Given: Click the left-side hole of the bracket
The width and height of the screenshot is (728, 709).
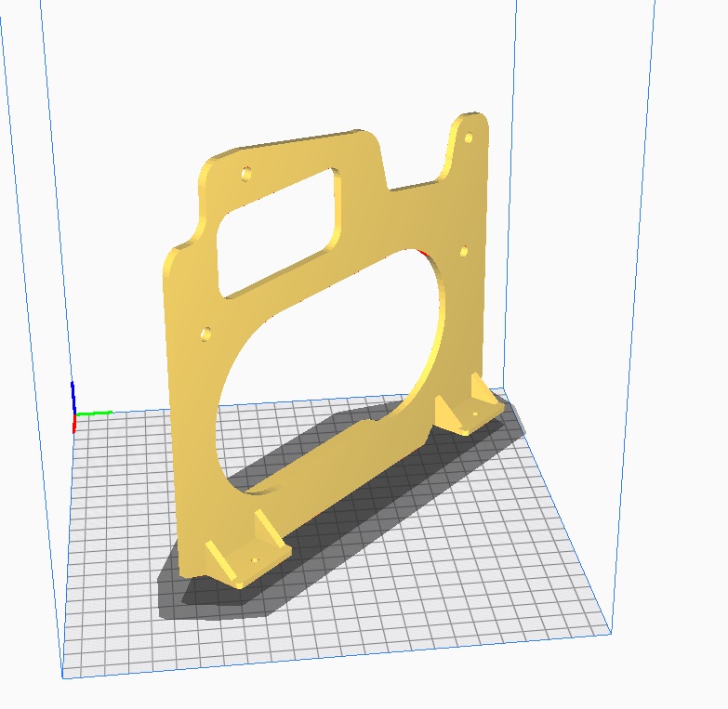Looking at the screenshot, I should 206,332.
